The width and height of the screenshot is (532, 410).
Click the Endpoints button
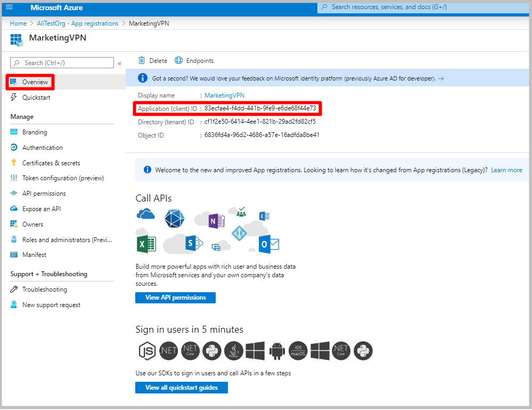coord(194,60)
